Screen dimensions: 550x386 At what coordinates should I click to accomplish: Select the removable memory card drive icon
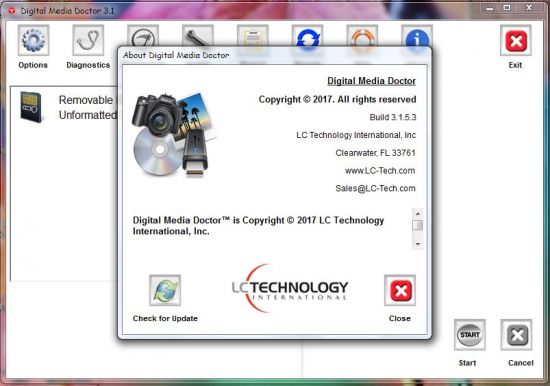coord(32,107)
